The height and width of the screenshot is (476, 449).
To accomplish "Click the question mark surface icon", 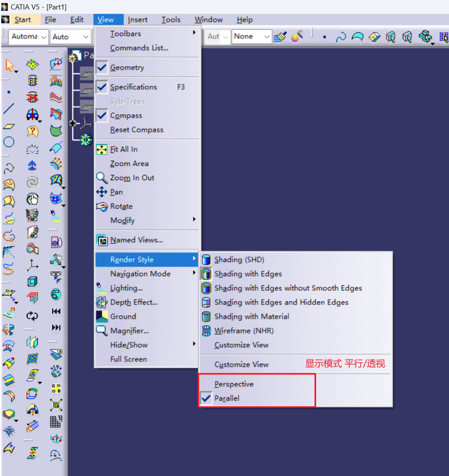I will (32, 131).
